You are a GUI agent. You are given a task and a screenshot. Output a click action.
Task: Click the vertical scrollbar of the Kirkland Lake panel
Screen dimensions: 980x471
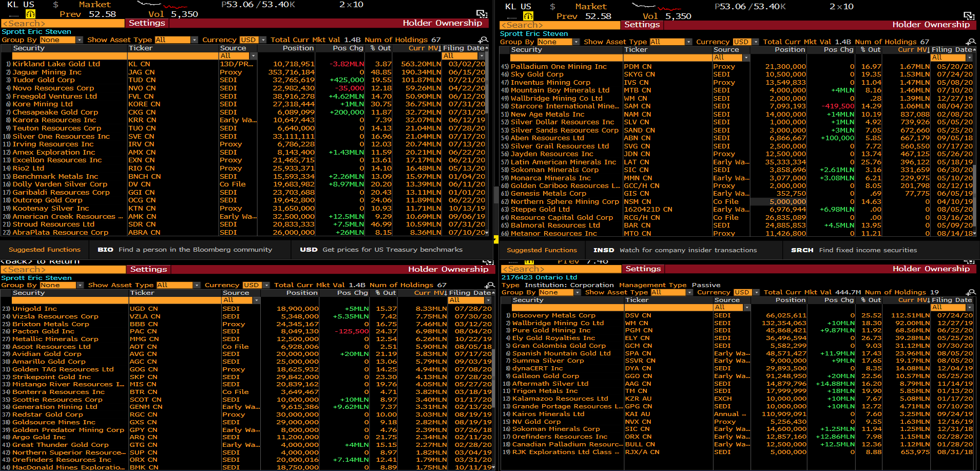[x=487, y=140]
